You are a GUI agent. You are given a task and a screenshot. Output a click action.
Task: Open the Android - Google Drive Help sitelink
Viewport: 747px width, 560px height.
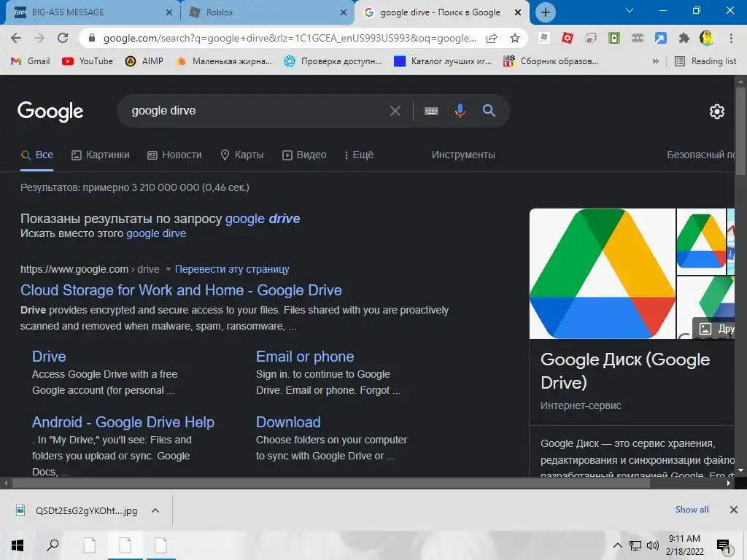[x=123, y=422]
